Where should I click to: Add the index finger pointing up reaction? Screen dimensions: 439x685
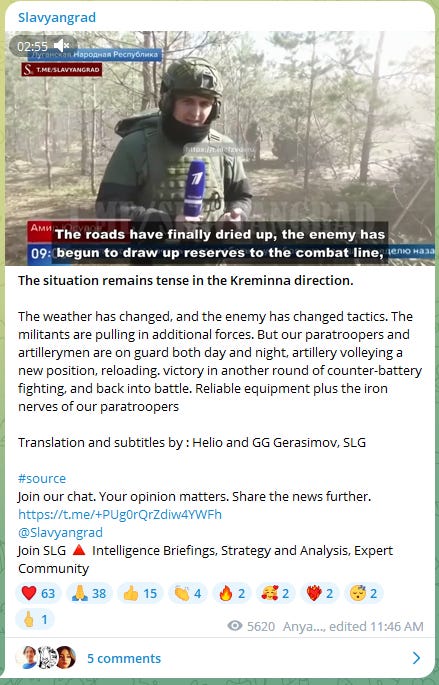click(x=35, y=619)
